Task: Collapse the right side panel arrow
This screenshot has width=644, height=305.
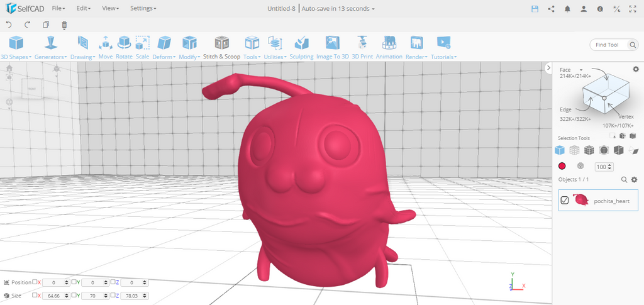Action: click(x=548, y=68)
